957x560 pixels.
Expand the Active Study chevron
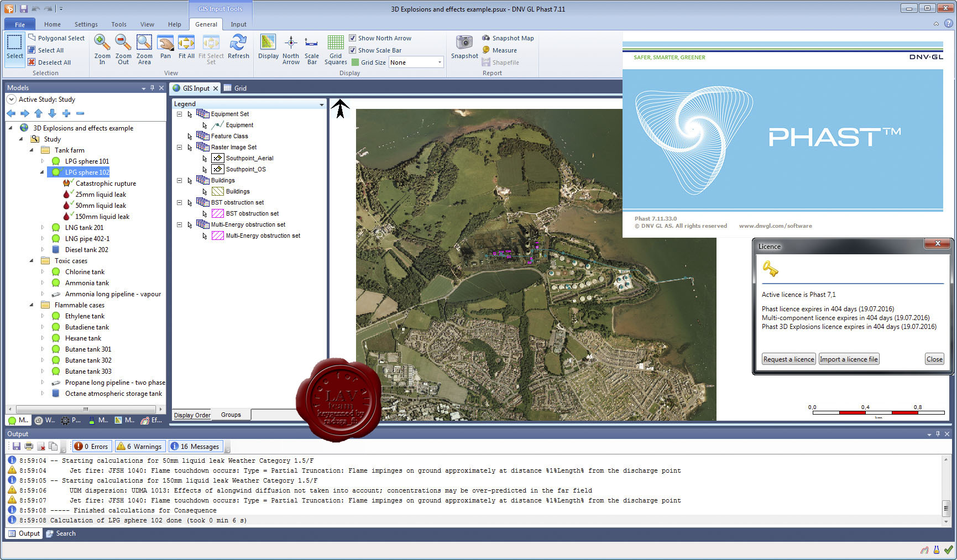tap(11, 100)
